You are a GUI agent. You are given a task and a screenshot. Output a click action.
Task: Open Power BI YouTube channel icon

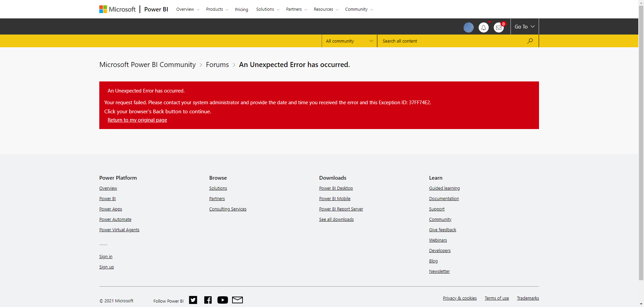(x=223, y=300)
